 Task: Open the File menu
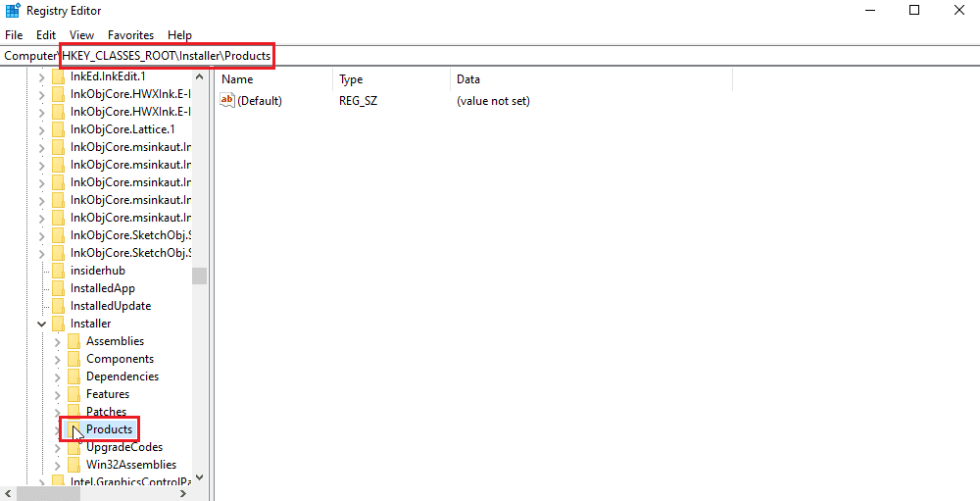coord(14,35)
